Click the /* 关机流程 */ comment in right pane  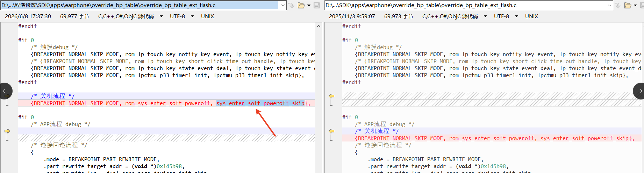pyautogui.click(x=377, y=131)
